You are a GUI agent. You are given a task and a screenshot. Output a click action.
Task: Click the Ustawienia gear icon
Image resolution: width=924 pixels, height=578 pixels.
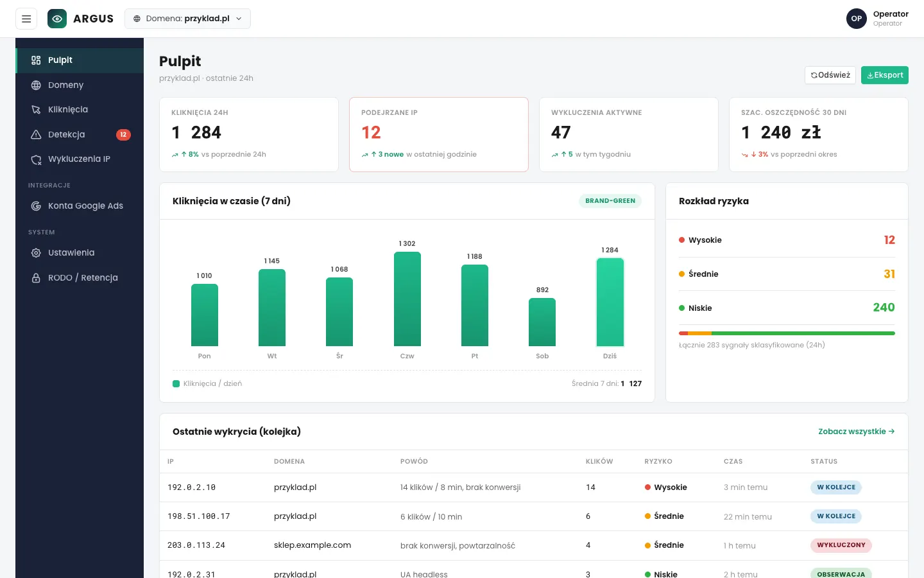[x=36, y=253]
